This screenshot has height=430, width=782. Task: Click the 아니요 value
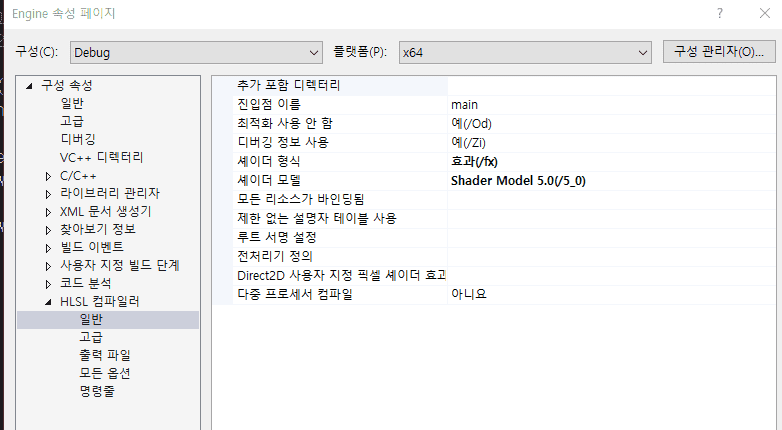coord(469,294)
